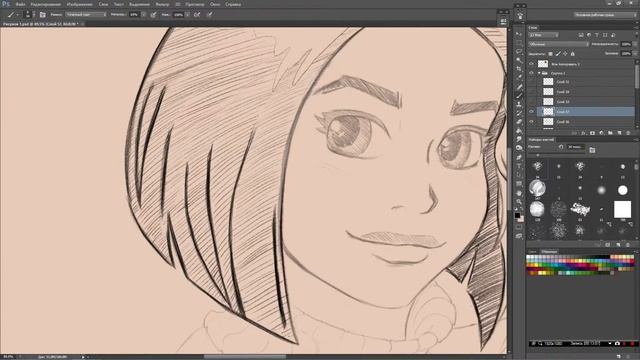Select the Eyedropper tool
Viewport: 640px width, 360px height.
(x=519, y=77)
